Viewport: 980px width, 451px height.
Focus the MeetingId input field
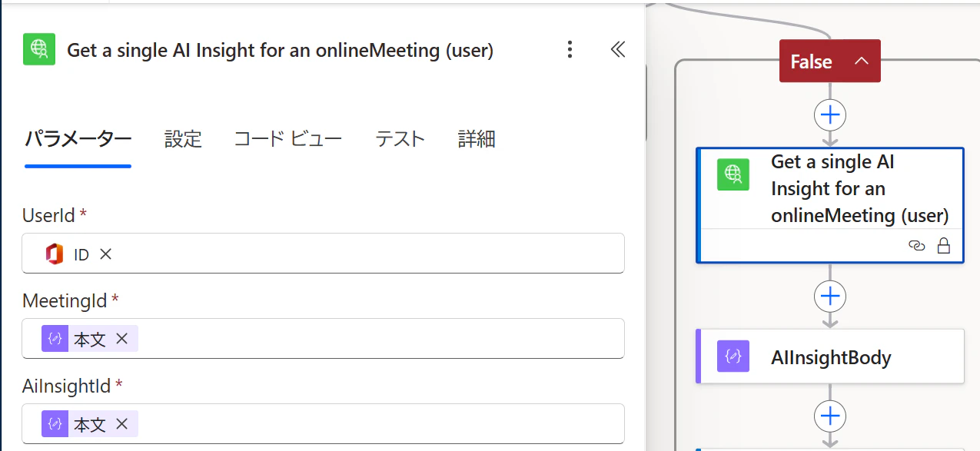click(323, 339)
